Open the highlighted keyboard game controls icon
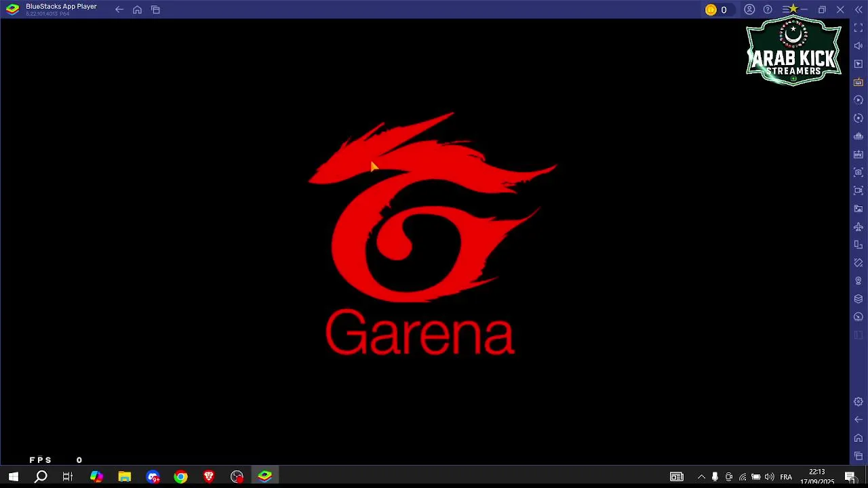The width and height of the screenshot is (868, 488). click(859, 82)
